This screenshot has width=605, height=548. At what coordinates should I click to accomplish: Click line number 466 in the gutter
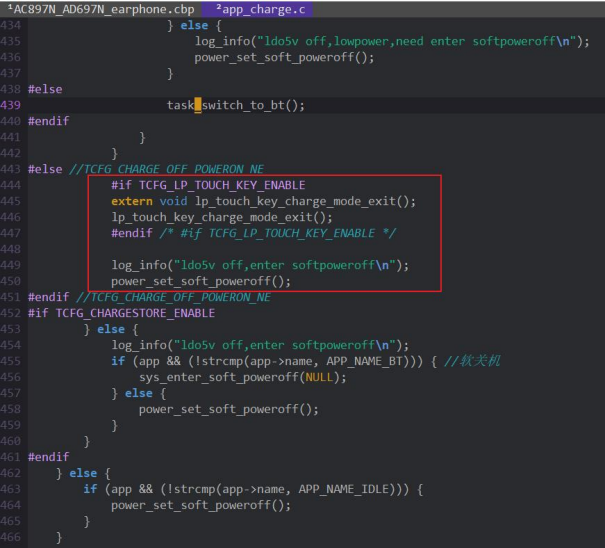10,537
